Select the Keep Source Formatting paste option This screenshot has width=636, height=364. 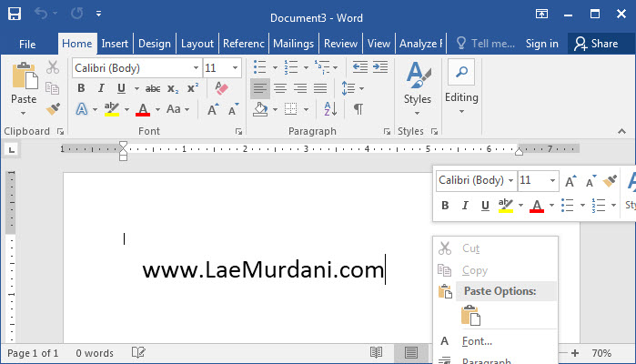click(x=470, y=316)
